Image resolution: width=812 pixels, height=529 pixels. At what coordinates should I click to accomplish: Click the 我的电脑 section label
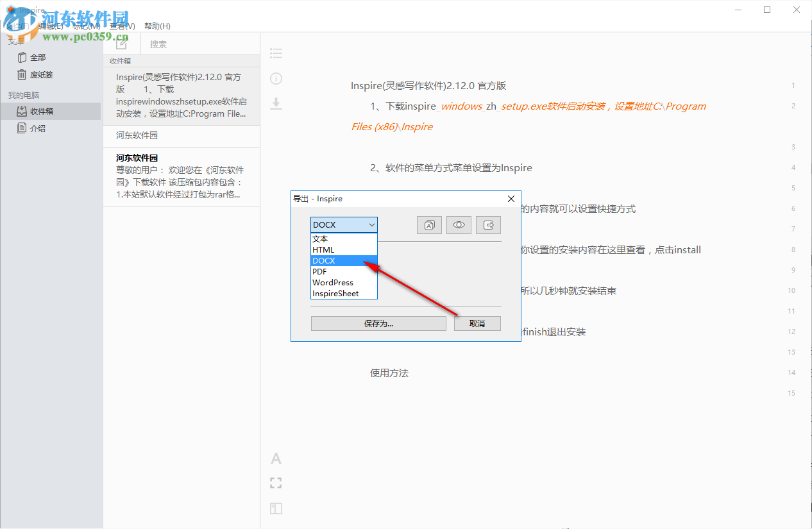pyautogui.click(x=24, y=96)
